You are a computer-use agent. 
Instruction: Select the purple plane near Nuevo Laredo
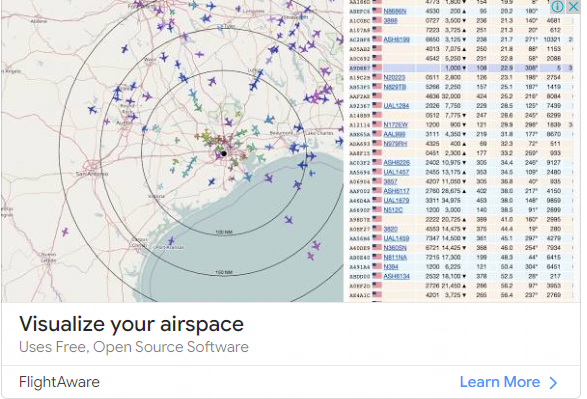pos(65,232)
